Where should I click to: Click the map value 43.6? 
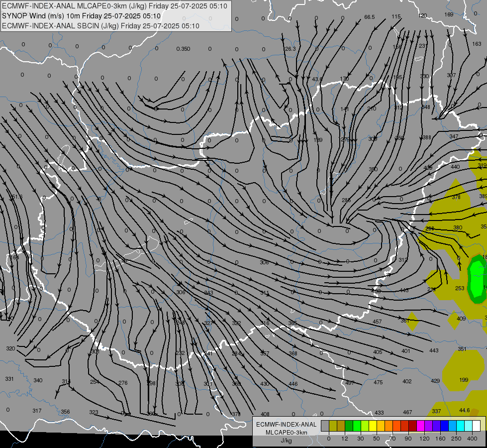click(x=317, y=79)
